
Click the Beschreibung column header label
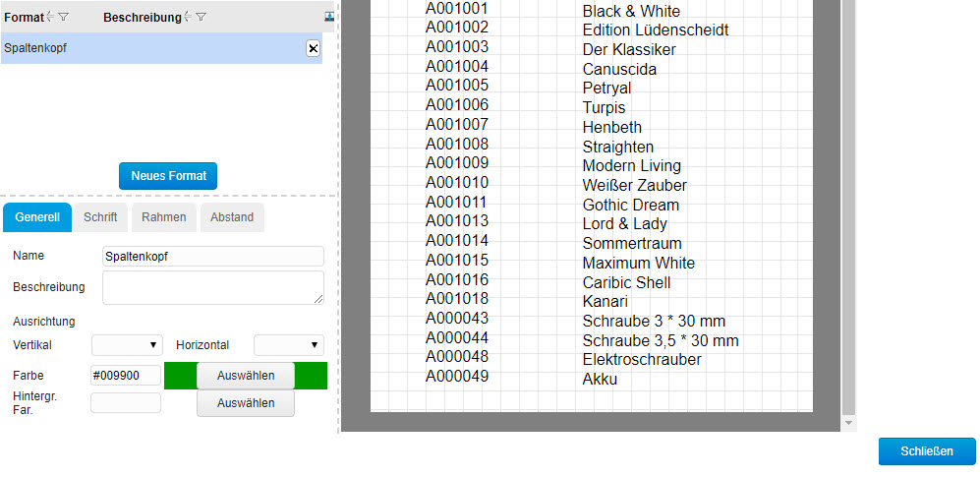point(142,18)
